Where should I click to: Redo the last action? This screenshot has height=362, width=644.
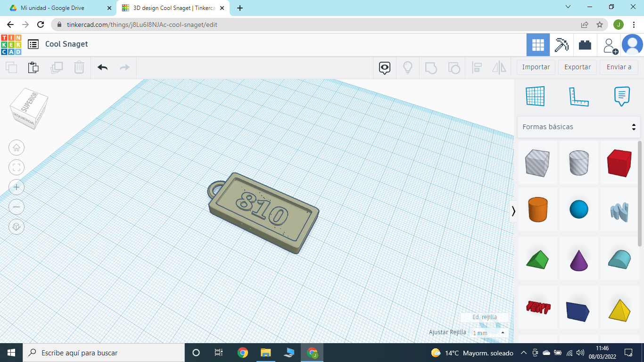124,67
